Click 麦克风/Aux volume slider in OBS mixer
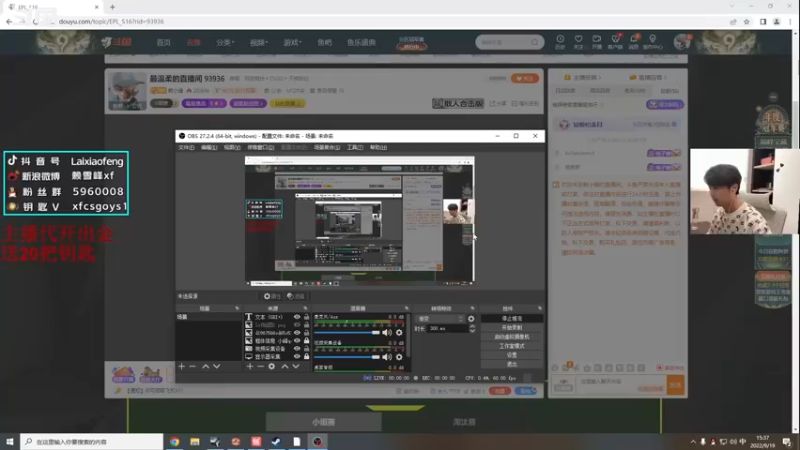This screenshot has height=450, width=800. click(x=347, y=333)
